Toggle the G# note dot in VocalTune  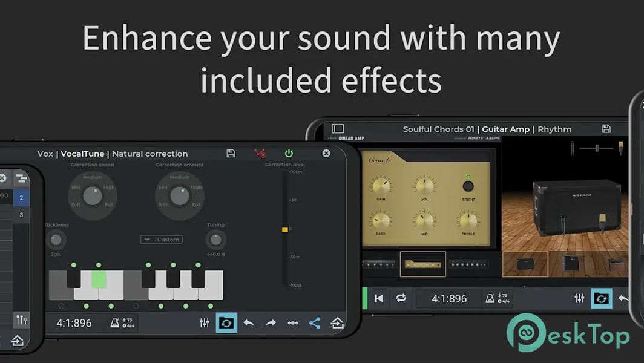(173, 265)
